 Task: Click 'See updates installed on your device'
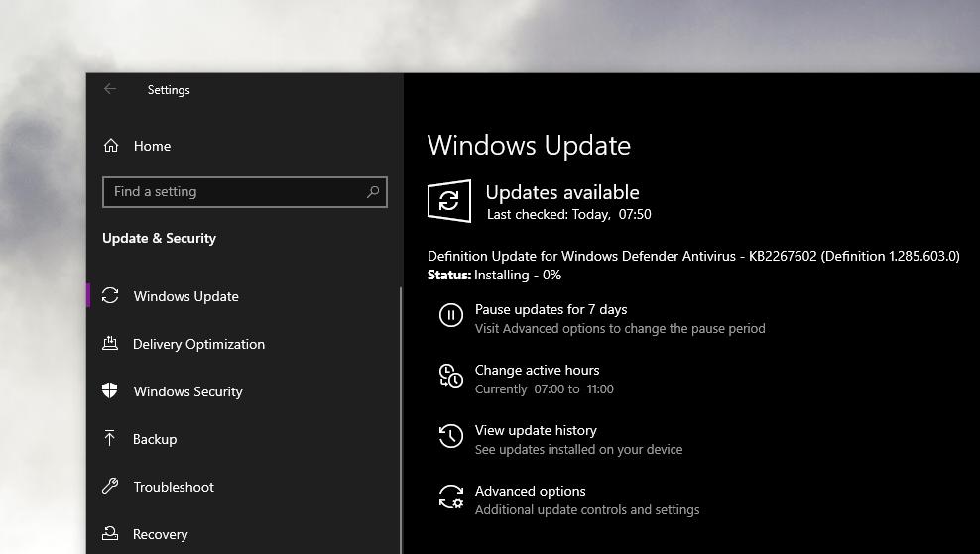578,450
